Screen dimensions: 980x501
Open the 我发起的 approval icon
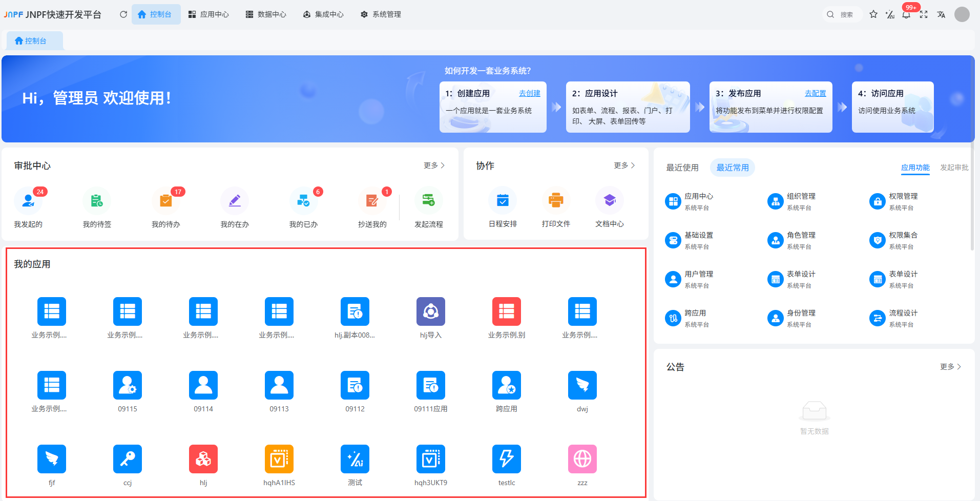click(x=28, y=201)
